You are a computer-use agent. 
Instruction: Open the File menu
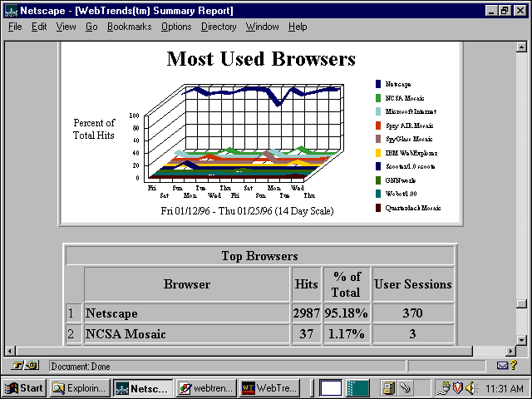[x=15, y=27]
